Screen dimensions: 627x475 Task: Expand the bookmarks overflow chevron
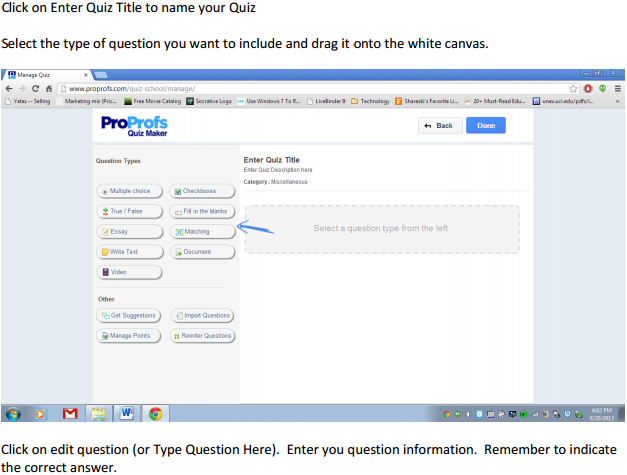(617, 102)
